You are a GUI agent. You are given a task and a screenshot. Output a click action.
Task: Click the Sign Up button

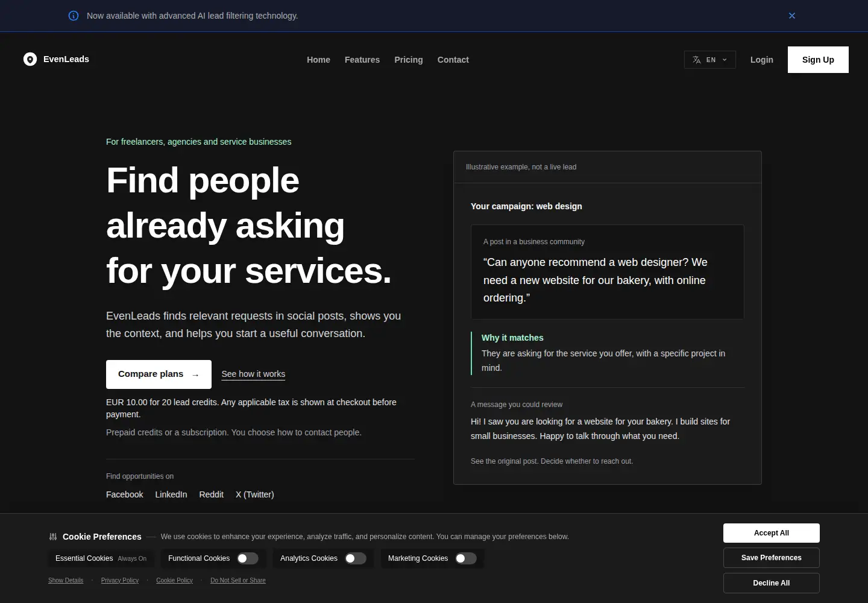click(818, 60)
